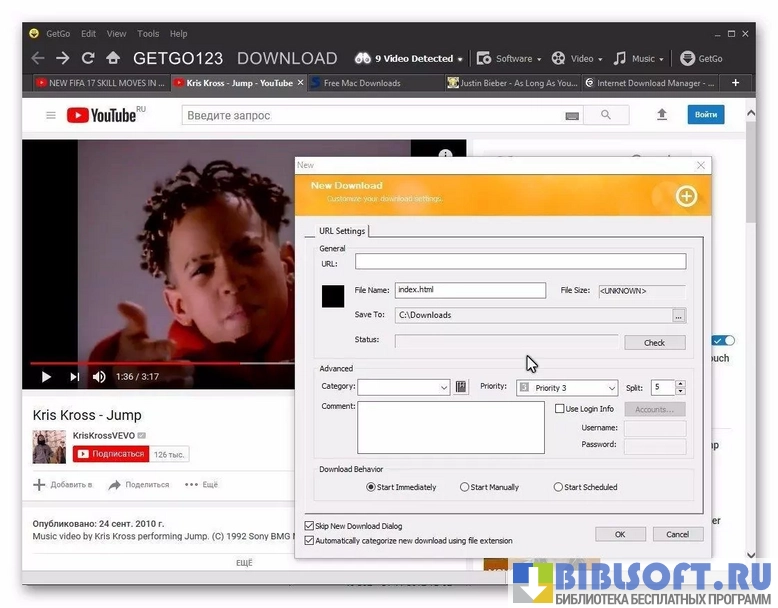Select the Start Manually radio button

click(465, 488)
